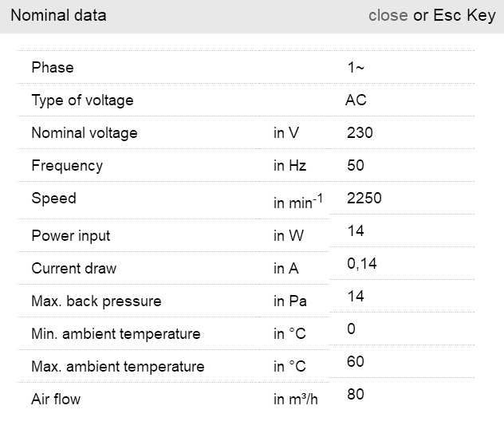The image size is (504, 429).
Task: Click the 'in Pa' unit cell
Action: [289, 301]
